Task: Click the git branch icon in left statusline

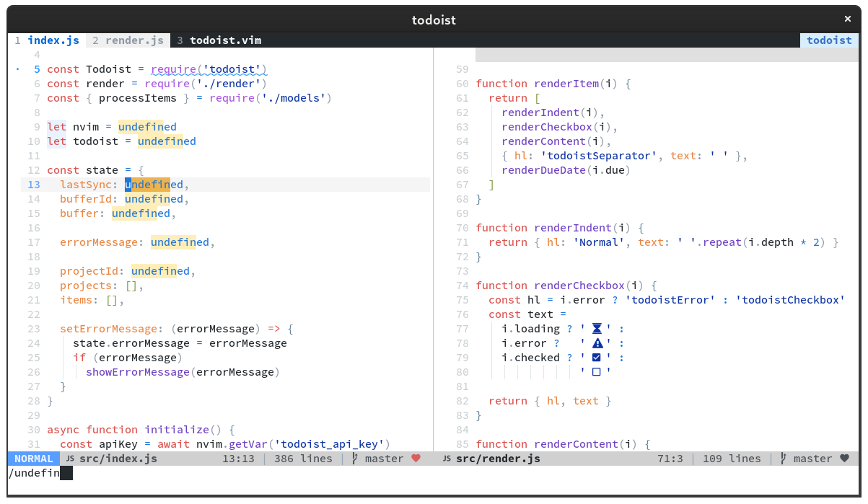Action: coord(355,459)
